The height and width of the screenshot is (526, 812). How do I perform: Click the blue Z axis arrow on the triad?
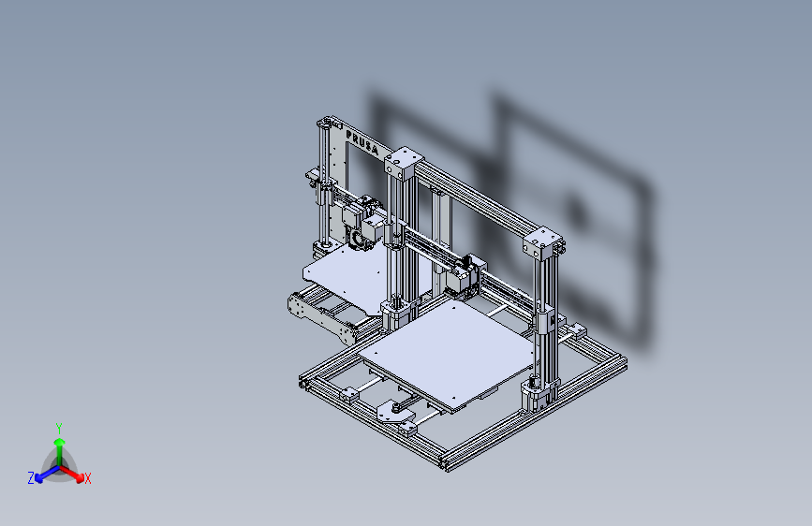[45, 475]
